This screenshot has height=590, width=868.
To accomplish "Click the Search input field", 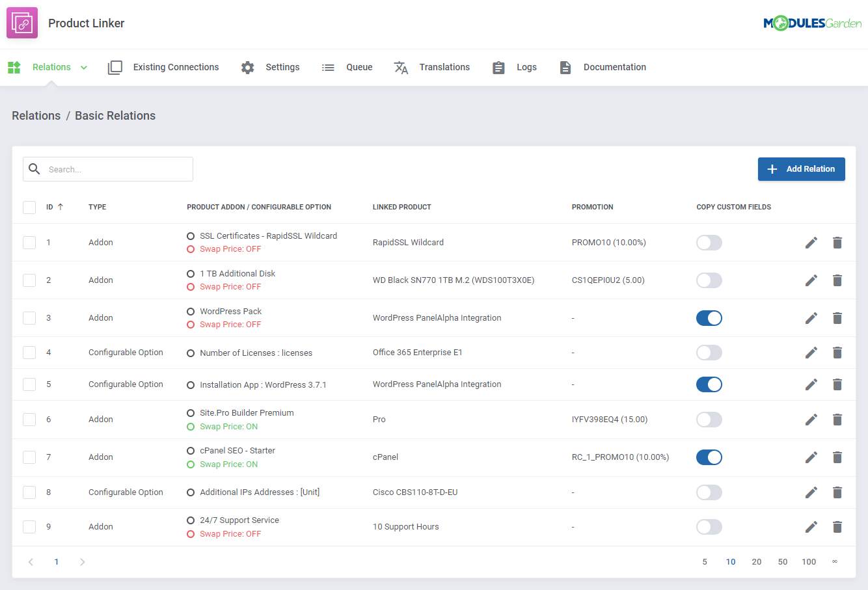I will (117, 169).
